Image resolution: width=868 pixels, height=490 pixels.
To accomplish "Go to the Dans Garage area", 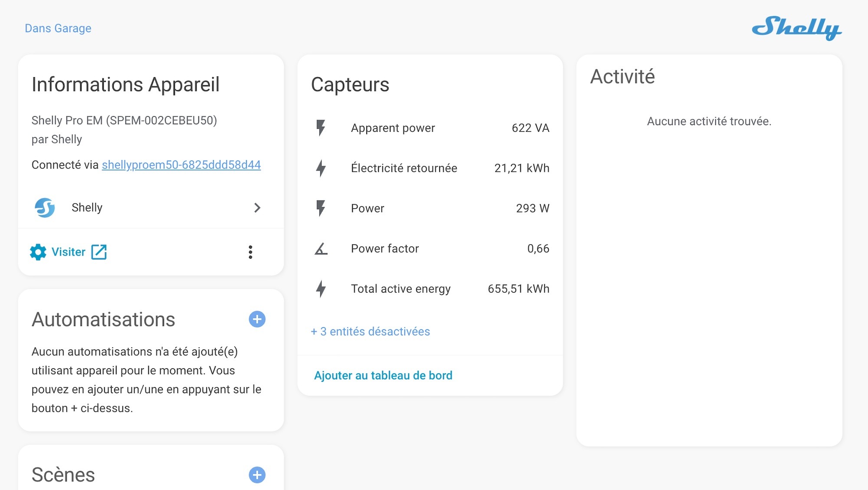I will tap(58, 28).
